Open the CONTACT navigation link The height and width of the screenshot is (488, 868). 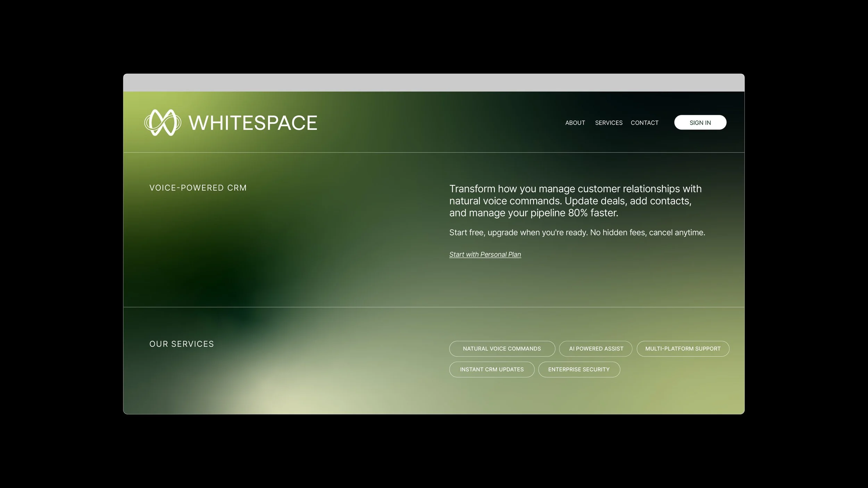pos(644,123)
